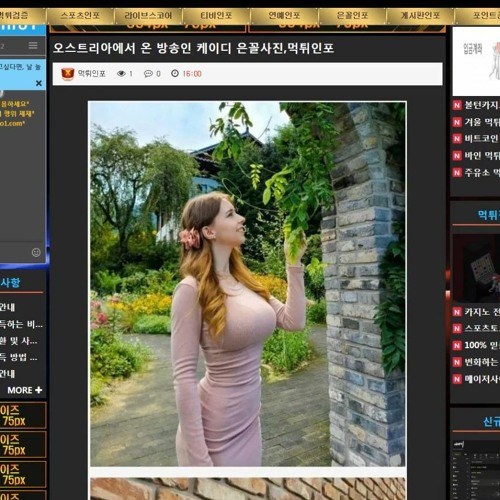Viewport: 500px width, 500px height.
Task: Click the 먹튀인포 author name
Action: tap(92, 74)
